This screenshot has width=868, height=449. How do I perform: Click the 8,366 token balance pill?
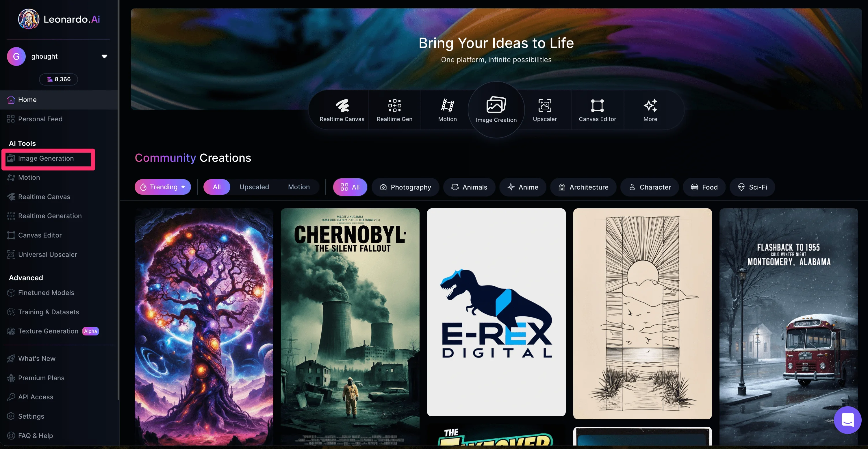pyautogui.click(x=59, y=79)
